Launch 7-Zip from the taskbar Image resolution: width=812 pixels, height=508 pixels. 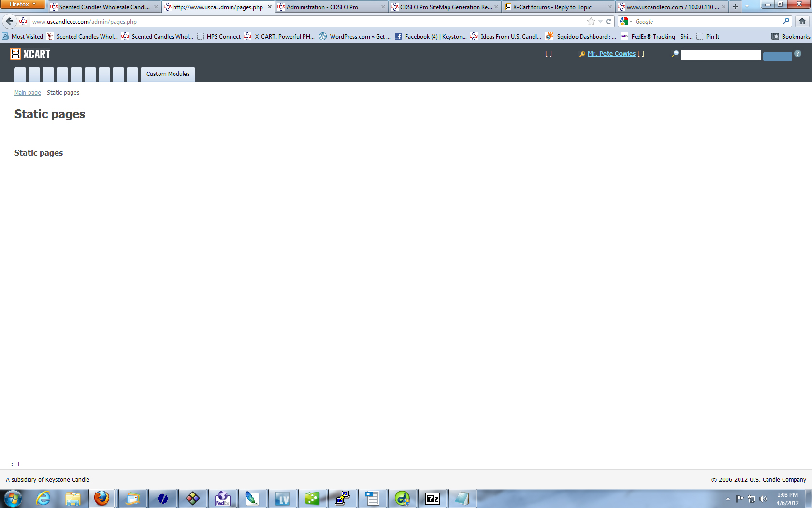pyautogui.click(x=432, y=498)
